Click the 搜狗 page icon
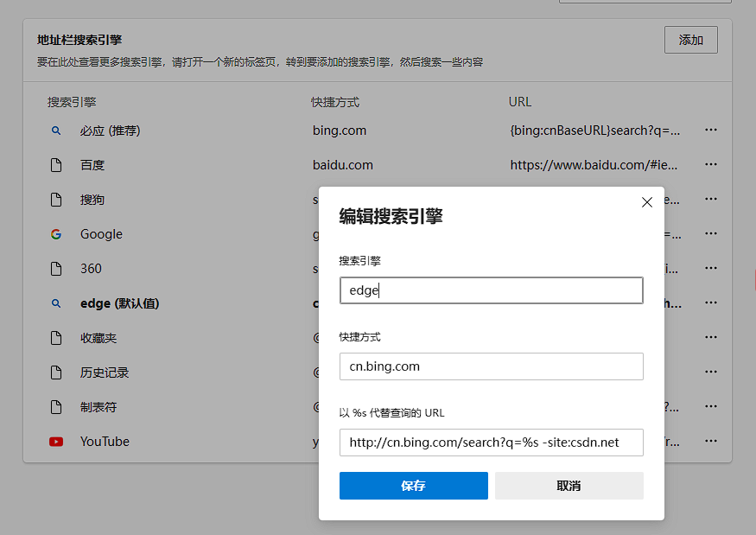756x535 pixels. click(x=56, y=200)
